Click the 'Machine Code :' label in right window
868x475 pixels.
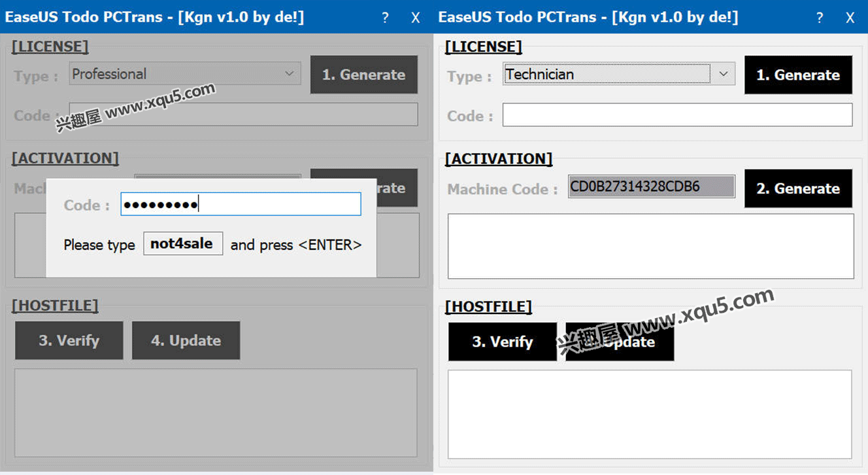[x=503, y=189]
